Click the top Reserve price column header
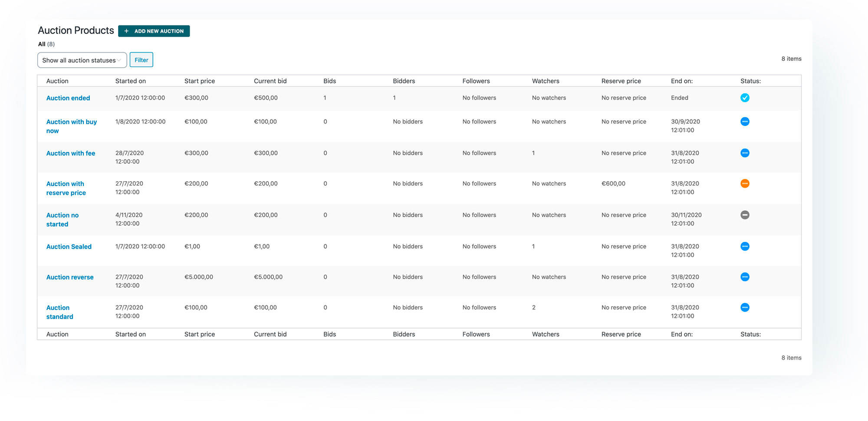This screenshot has width=868, height=421. pyautogui.click(x=621, y=81)
